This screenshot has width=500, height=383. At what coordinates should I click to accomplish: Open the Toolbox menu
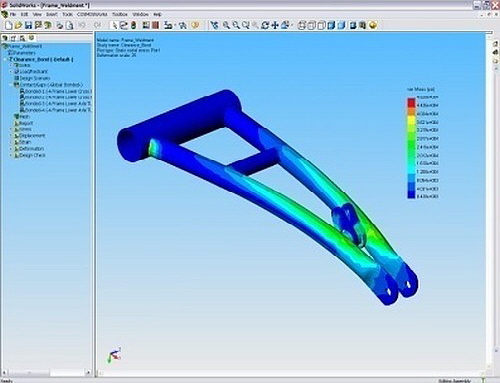click(120, 14)
